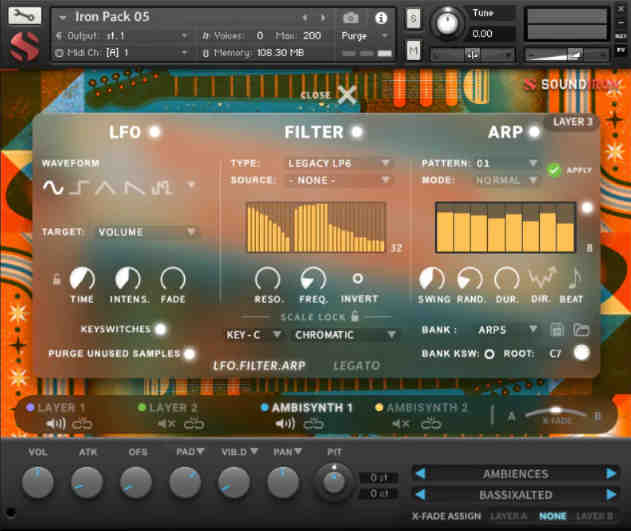Switch to the Legato tab
The height and width of the screenshot is (531, 631).
[x=356, y=366]
